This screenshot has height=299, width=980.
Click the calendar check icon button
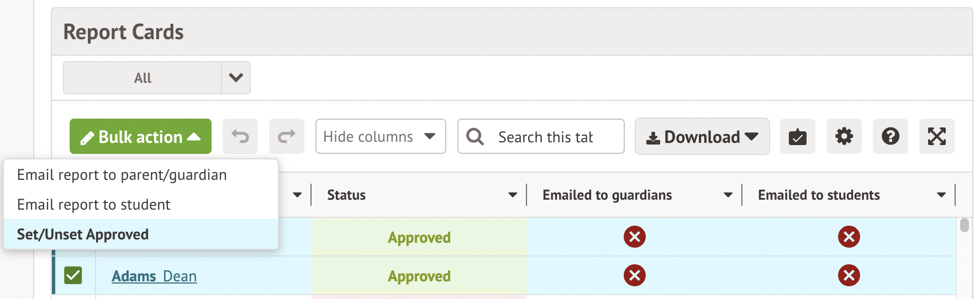click(797, 136)
